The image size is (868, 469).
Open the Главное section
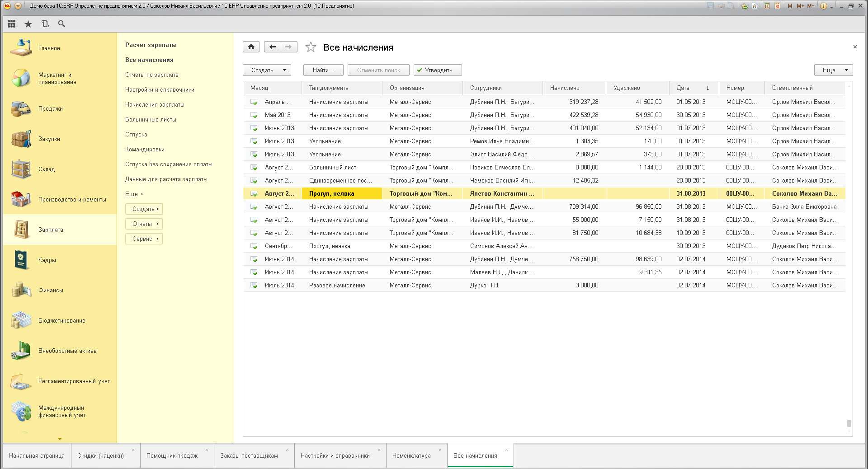coord(60,48)
